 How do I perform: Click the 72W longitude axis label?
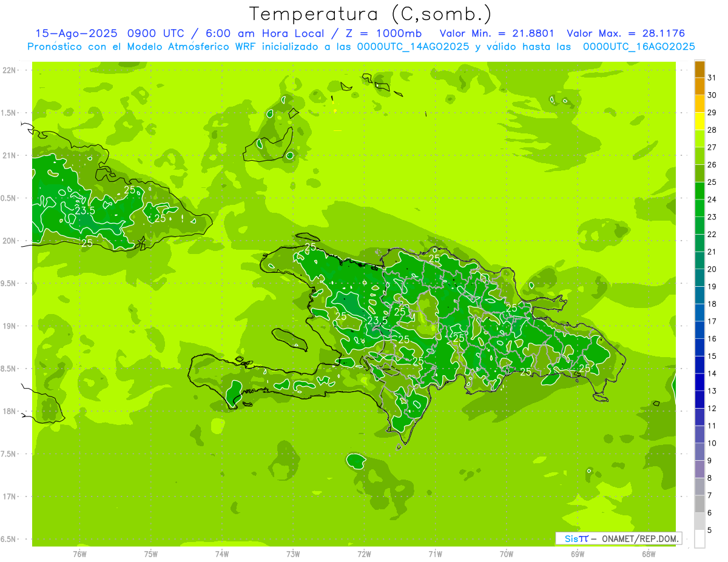tap(364, 554)
